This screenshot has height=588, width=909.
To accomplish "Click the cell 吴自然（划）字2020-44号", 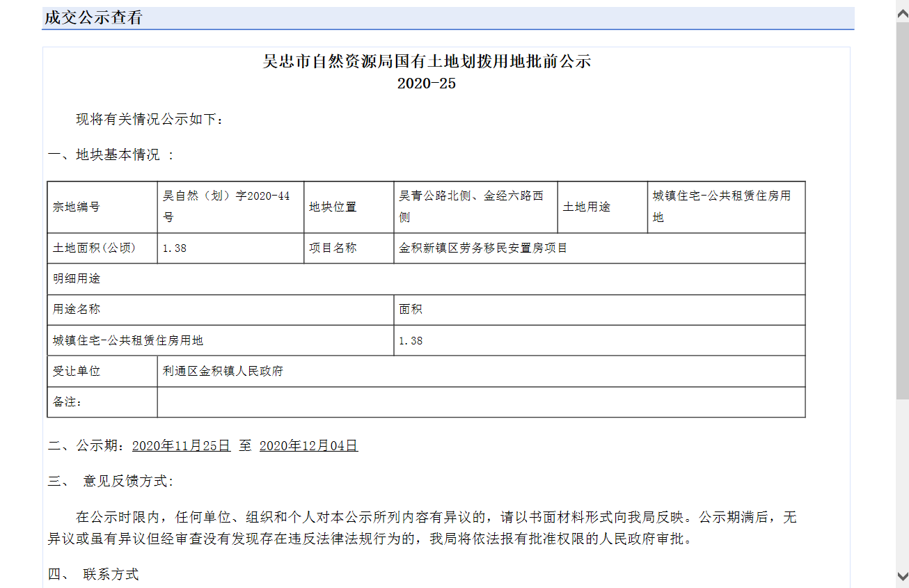I will click(230, 207).
